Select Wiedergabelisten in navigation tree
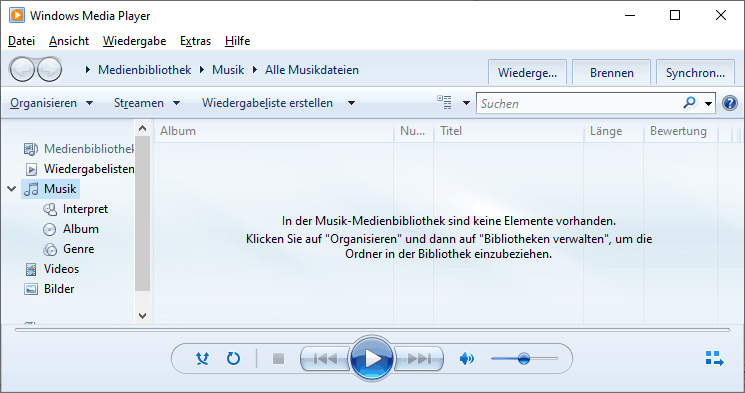The image size is (745, 393). [89, 169]
